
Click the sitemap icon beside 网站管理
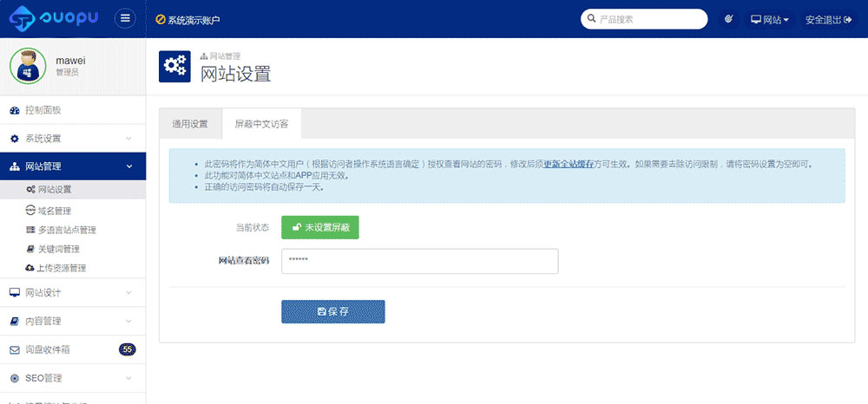tap(15, 167)
